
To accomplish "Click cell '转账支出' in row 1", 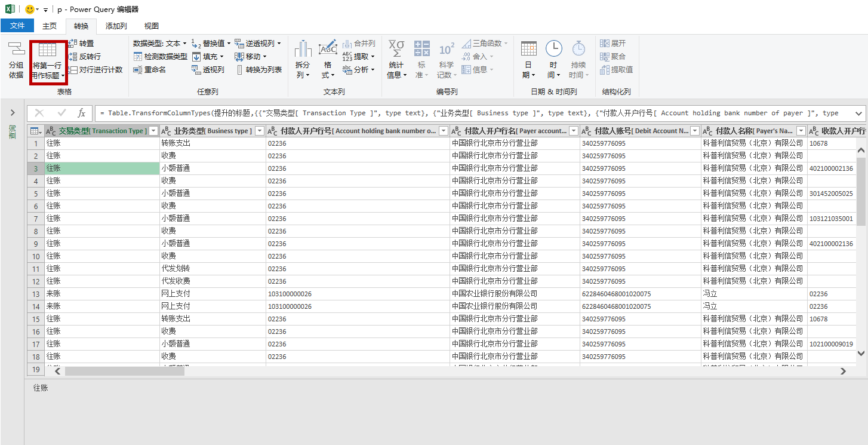I will tap(213, 143).
